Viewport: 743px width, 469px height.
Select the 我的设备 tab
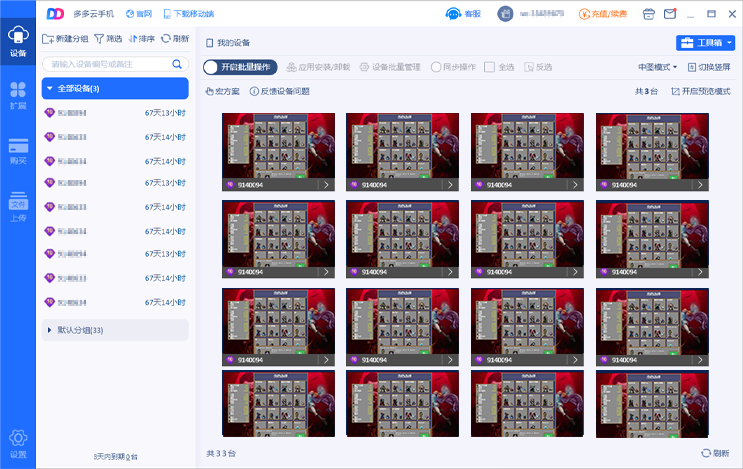[228, 43]
